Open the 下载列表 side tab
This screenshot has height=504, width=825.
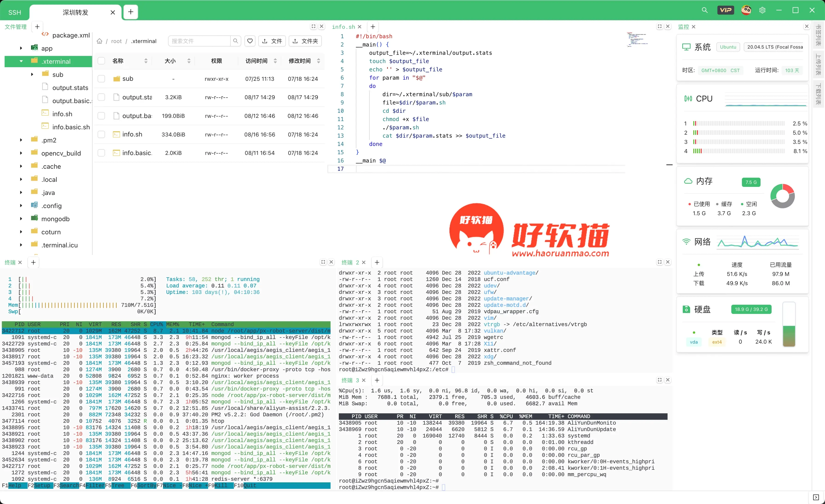point(818,94)
